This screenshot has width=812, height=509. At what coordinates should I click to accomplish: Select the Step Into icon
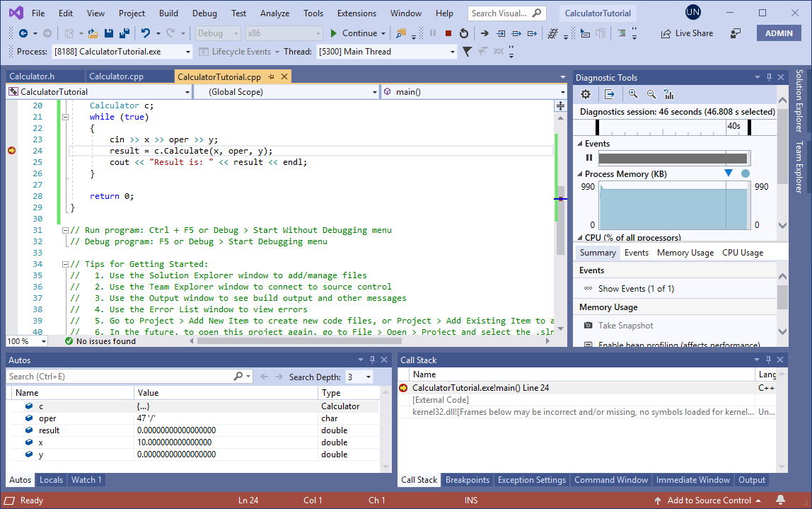[x=501, y=33]
